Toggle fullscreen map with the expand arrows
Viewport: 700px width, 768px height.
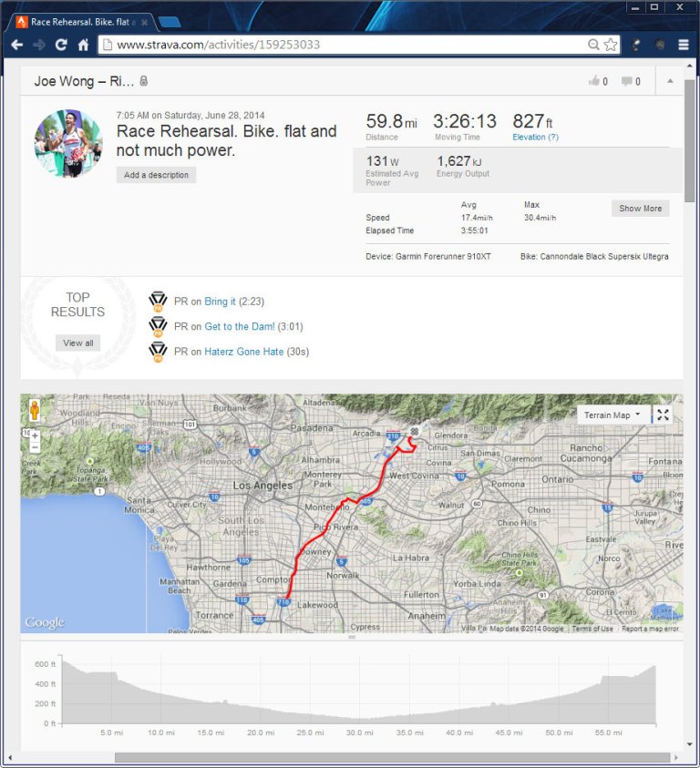pos(663,414)
